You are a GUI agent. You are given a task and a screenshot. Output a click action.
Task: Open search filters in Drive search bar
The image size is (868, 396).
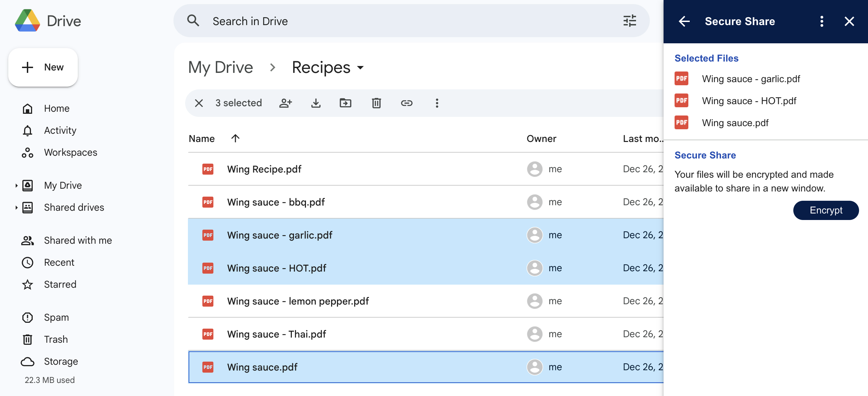[x=629, y=21]
